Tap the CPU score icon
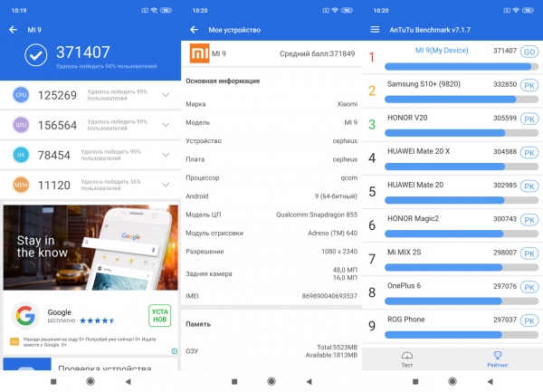This screenshot has width=543, height=392. (x=21, y=95)
